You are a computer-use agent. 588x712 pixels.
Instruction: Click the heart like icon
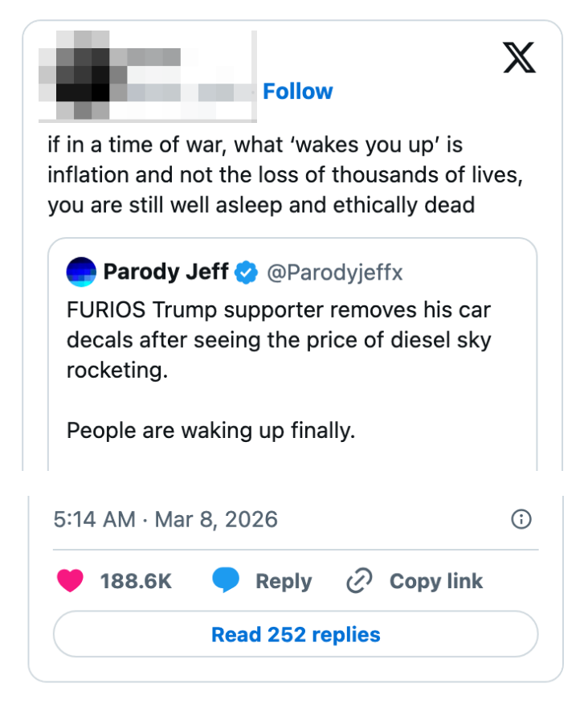[x=71, y=581]
